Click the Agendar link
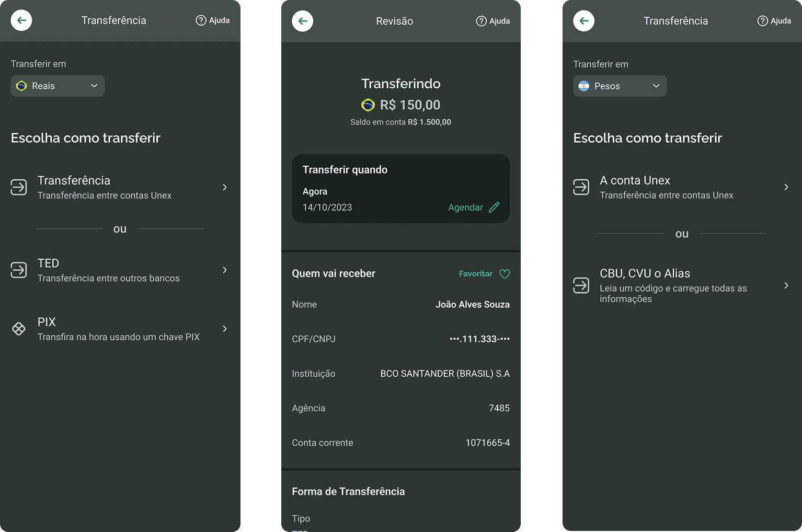Screen dimensions: 802x532 click(465, 207)
